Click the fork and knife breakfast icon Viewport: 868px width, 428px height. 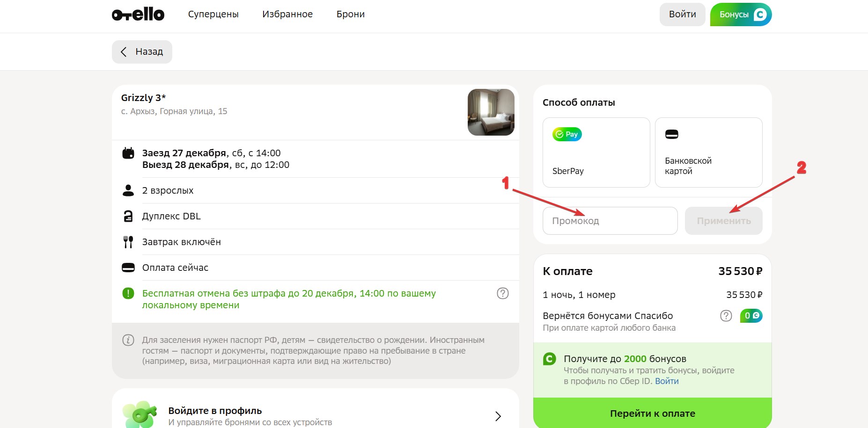click(128, 242)
